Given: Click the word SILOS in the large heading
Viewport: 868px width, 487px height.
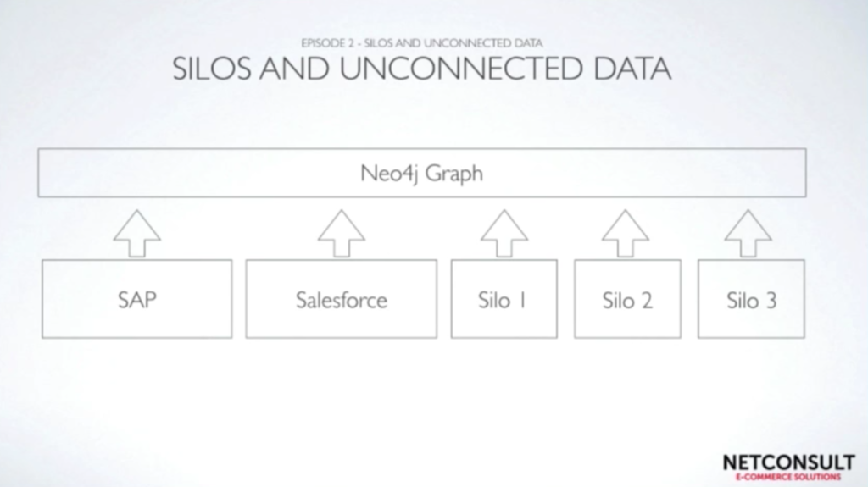Looking at the screenshot, I should (212, 69).
